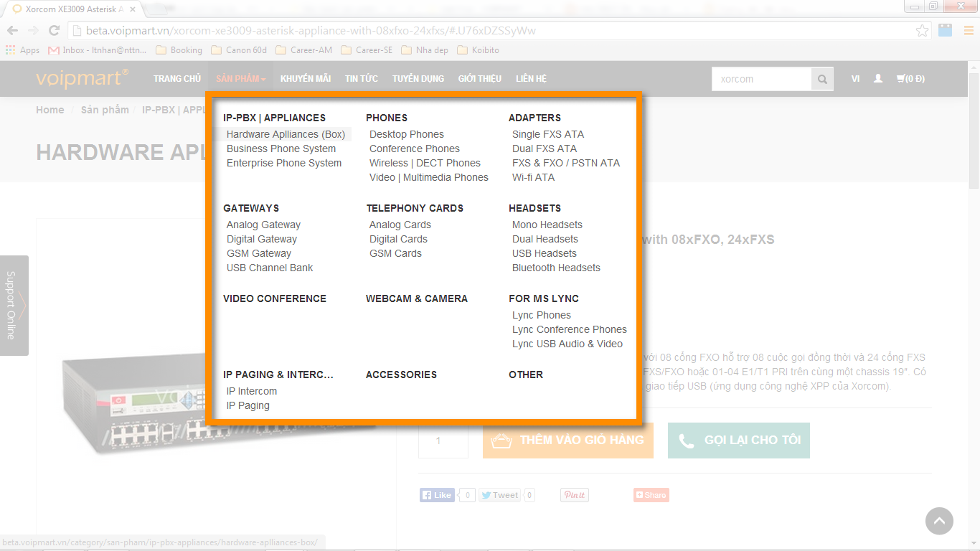The width and height of the screenshot is (980, 551).
Task: Click the VIDEO CONFERENCE heading
Action: [x=275, y=298]
